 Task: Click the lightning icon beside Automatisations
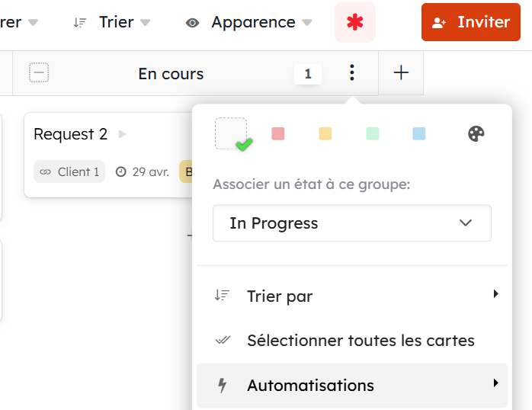point(223,385)
